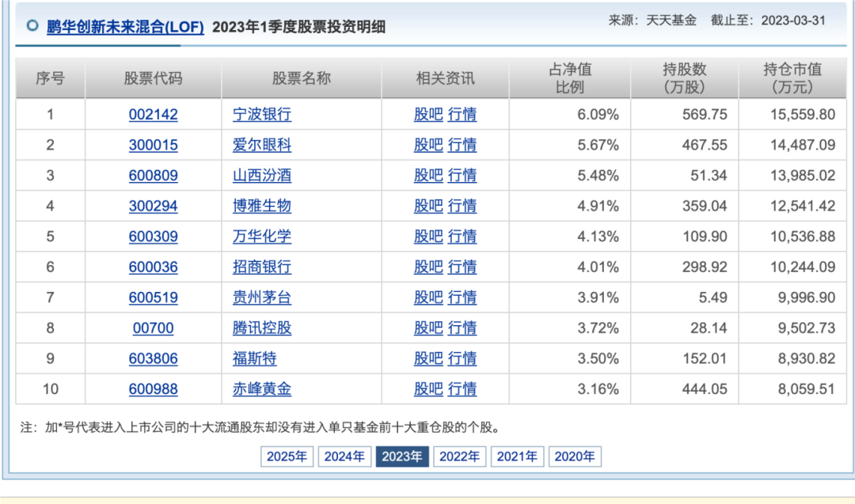Click the 股票名称 column header
Screen dimensions: 855x504
click(x=302, y=78)
